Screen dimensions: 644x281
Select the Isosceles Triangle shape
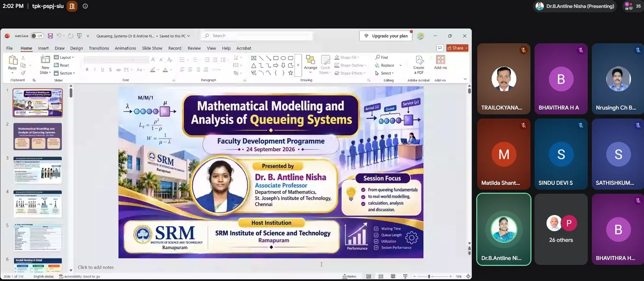pyautogui.click(x=253, y=65)
